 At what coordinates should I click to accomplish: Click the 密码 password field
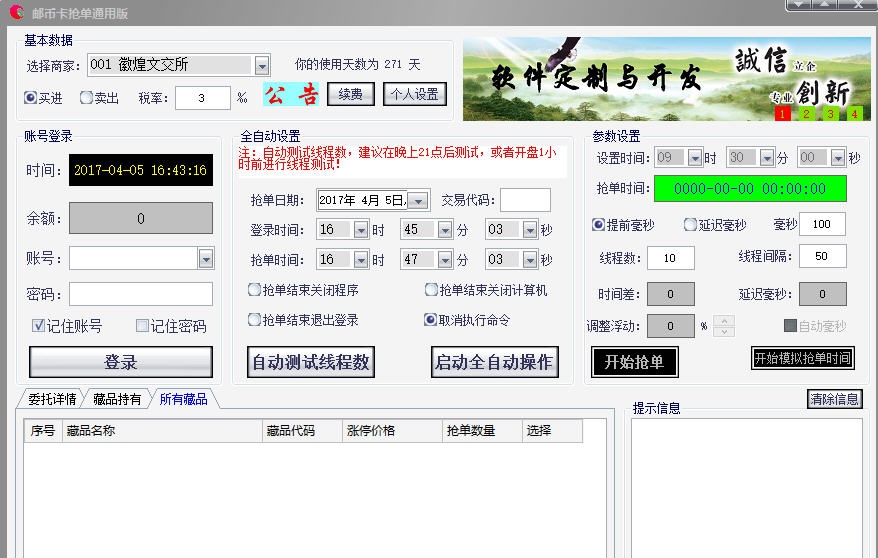point(141,294)
